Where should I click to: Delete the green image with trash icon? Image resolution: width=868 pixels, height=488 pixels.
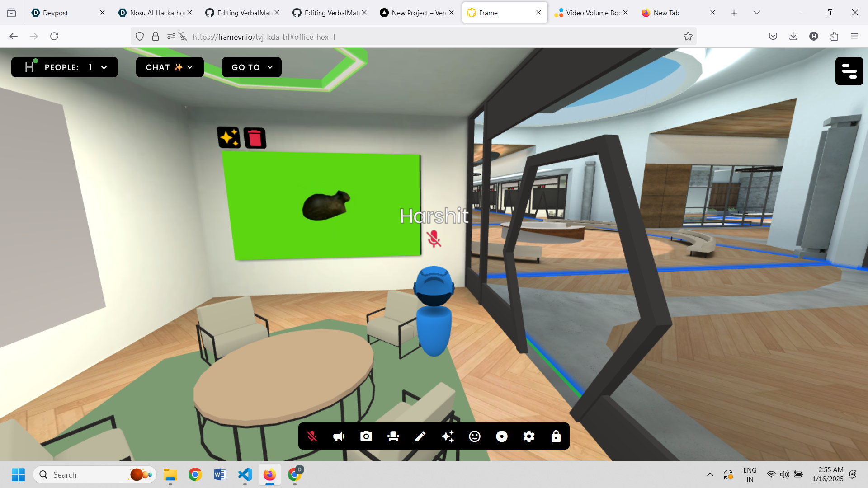(x=255, y=138)
